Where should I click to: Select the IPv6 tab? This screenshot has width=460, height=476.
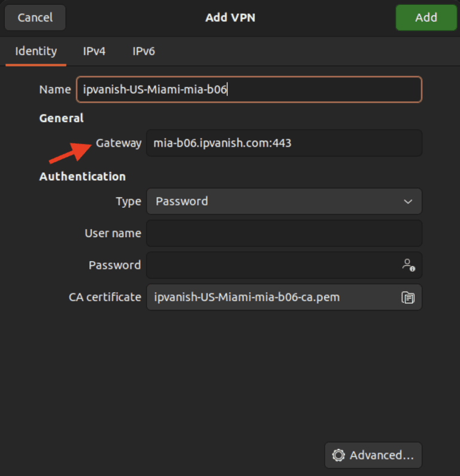click(144, 51)
